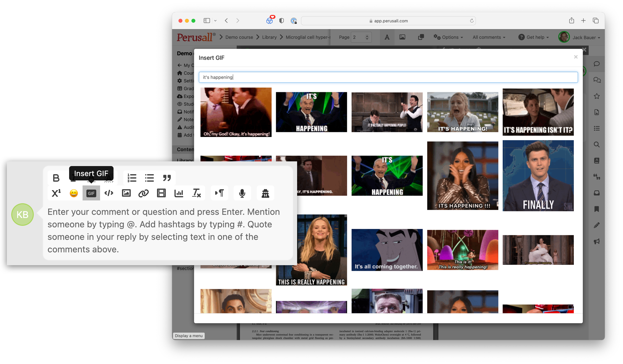
Task: Insert a chart or poll
Action: (179, 193)
